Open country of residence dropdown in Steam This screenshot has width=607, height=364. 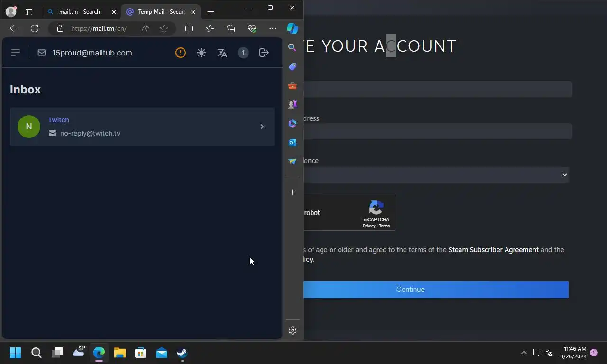(x=436, y=175)
